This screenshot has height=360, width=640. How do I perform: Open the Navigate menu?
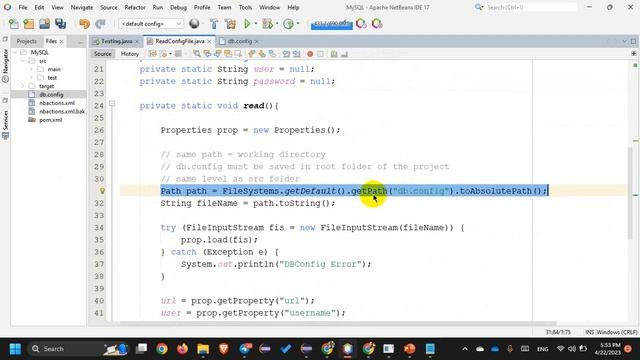(x=82, y=7)
